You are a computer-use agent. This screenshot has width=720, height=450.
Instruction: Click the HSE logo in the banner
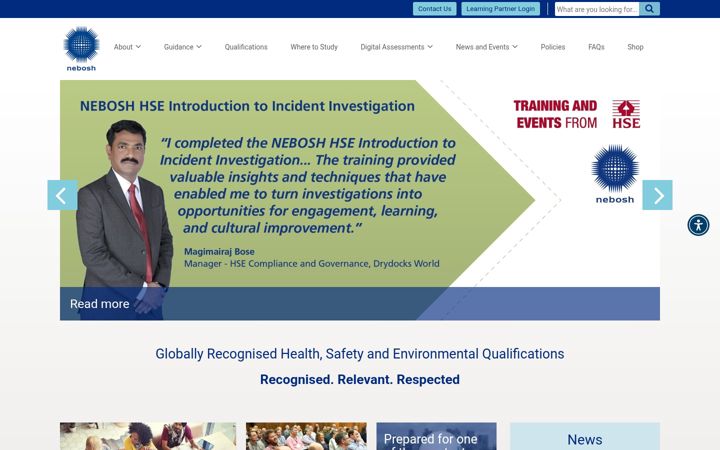click(x=626, y=114)
